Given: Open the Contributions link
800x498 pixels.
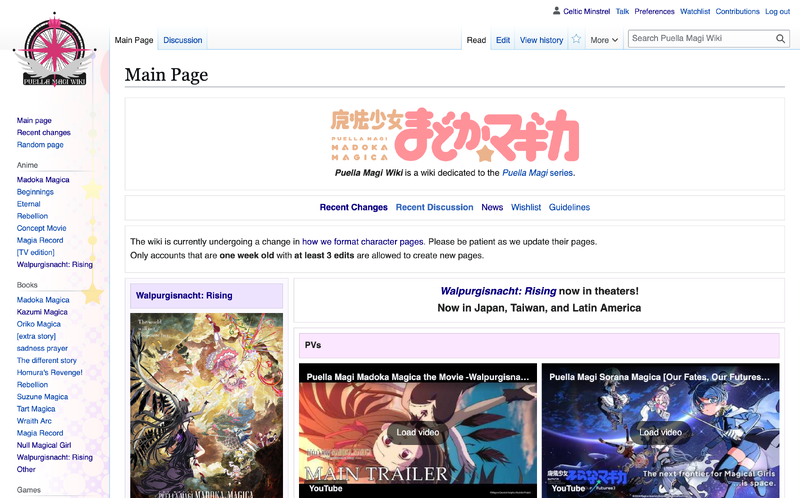Looking at the screenshot, I should pos(737,11).
